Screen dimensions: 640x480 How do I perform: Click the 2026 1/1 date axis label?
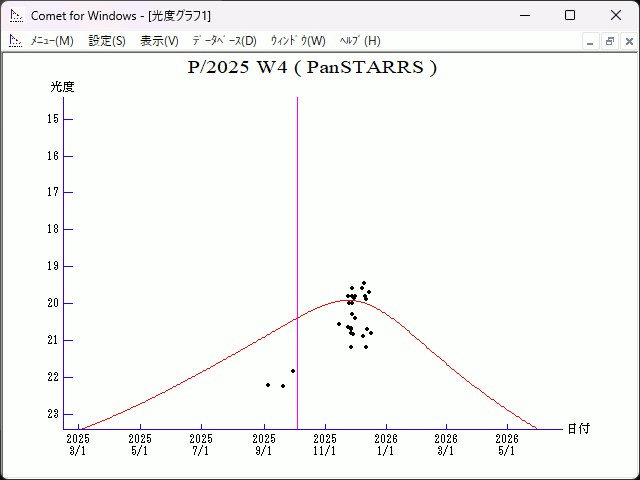(x=385, y=444)
